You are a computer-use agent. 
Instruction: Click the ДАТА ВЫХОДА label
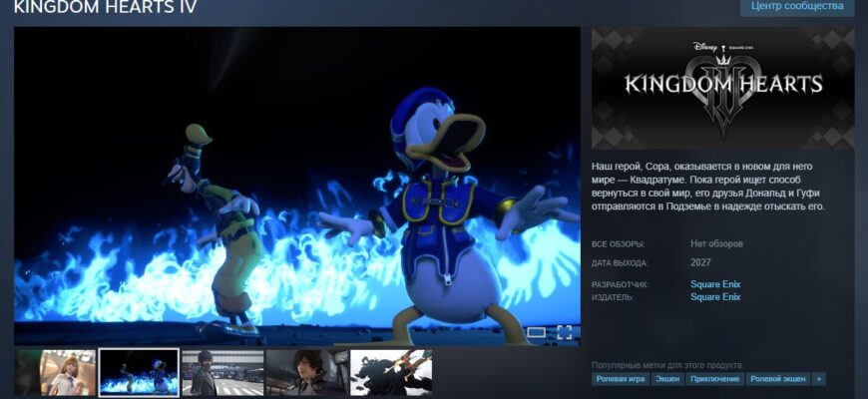tap(620, 263)
